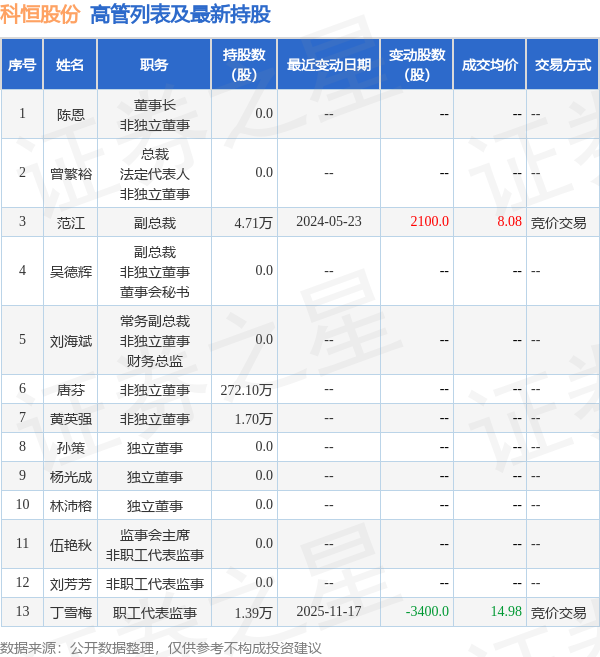Click the 成交均价 column header
Screen dimensions: 600x657
click(490, 65)
